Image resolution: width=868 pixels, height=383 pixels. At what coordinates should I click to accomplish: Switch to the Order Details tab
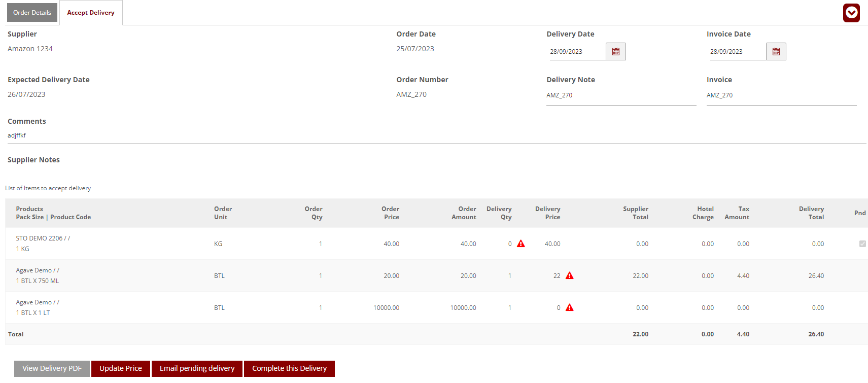pos(32,13)
